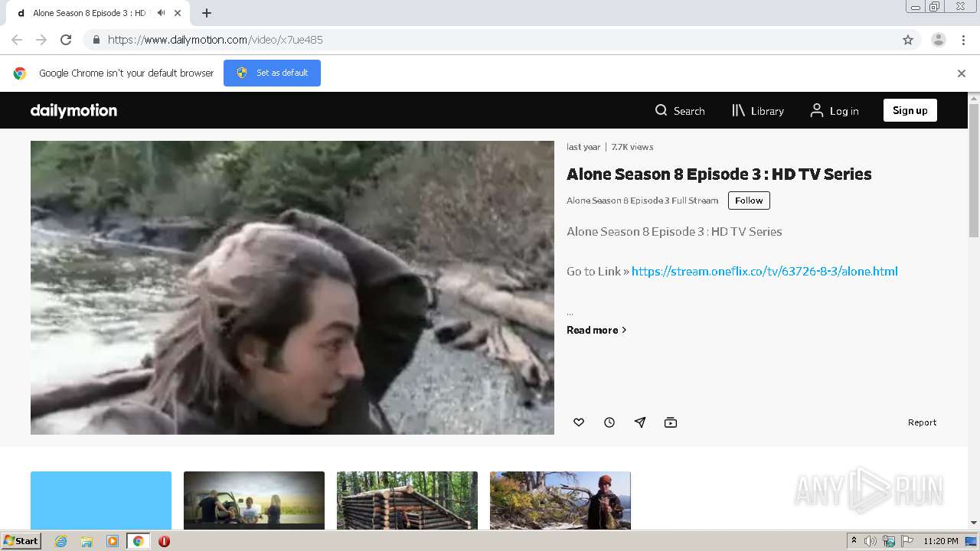Mute the tab audio icon
This screenshot has width=980, height=551.
(x=161, y=13)
